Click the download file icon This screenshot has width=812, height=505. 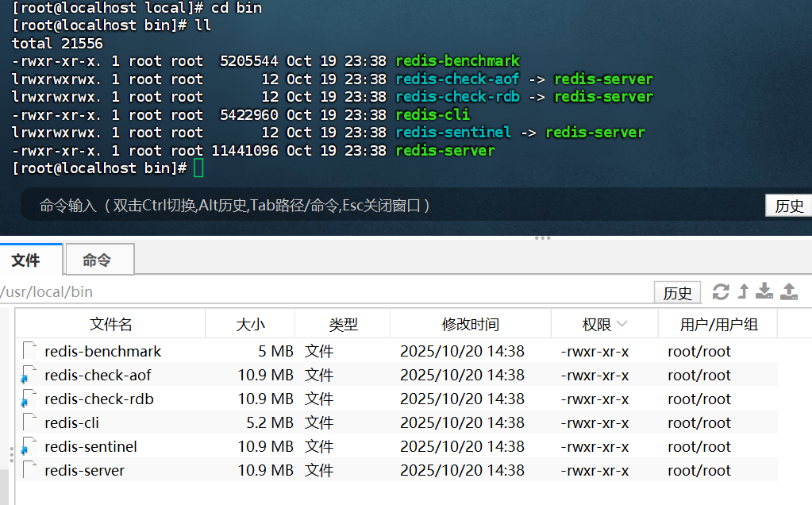point(764,291)
